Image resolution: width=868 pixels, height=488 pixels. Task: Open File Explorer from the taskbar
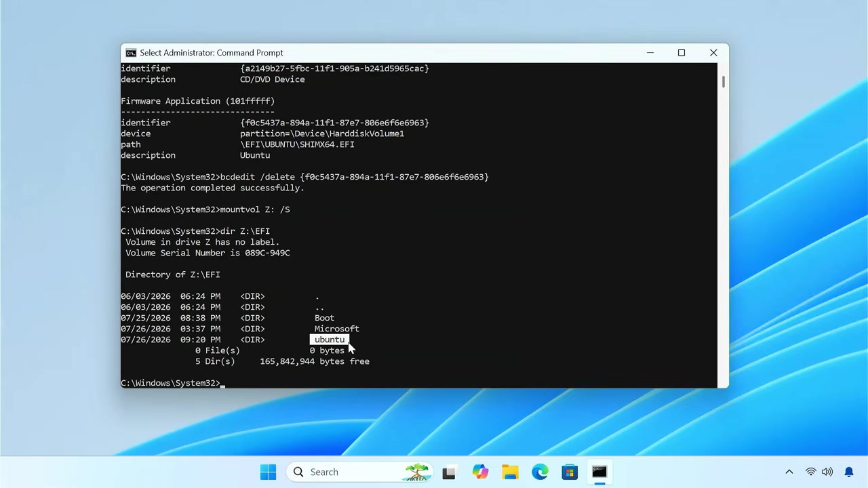(x=510, y=472)
